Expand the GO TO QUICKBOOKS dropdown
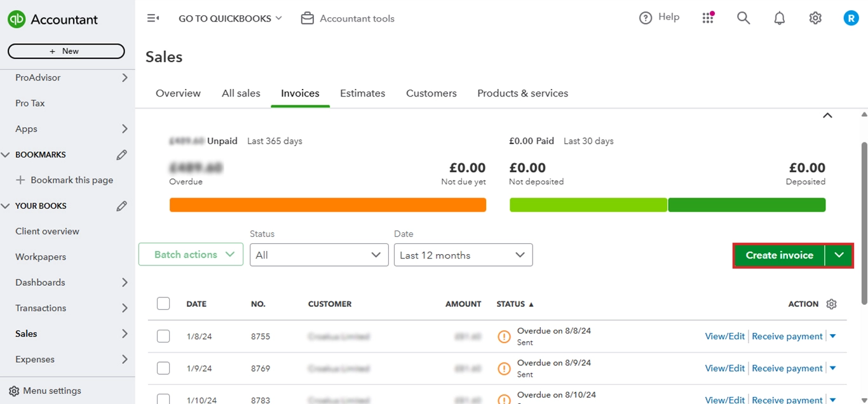This screenshot has width=868, height=404. point(230,18)
